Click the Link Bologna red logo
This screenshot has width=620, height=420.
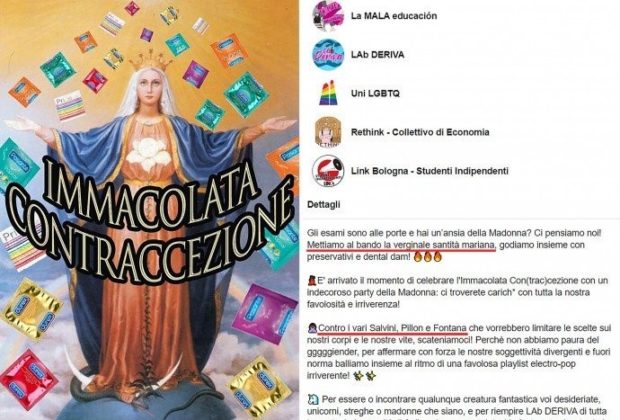pyautogui.click(x=328, y=171)
